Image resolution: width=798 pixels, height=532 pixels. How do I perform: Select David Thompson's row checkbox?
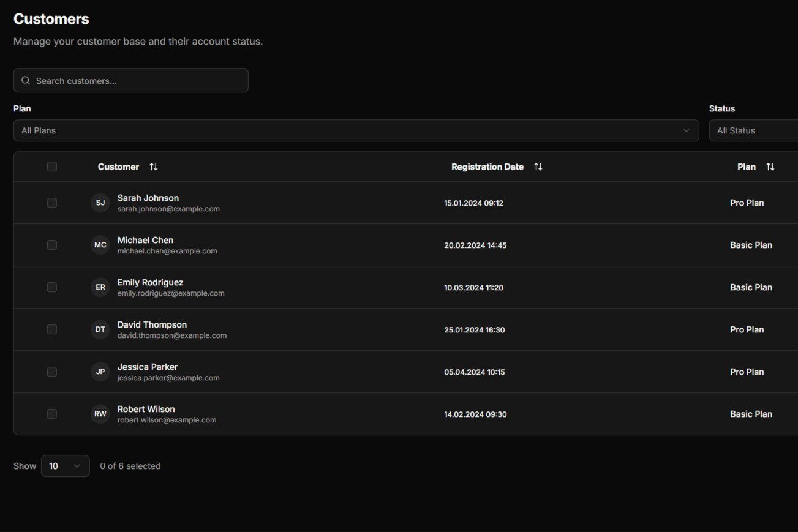coord(52,329)
